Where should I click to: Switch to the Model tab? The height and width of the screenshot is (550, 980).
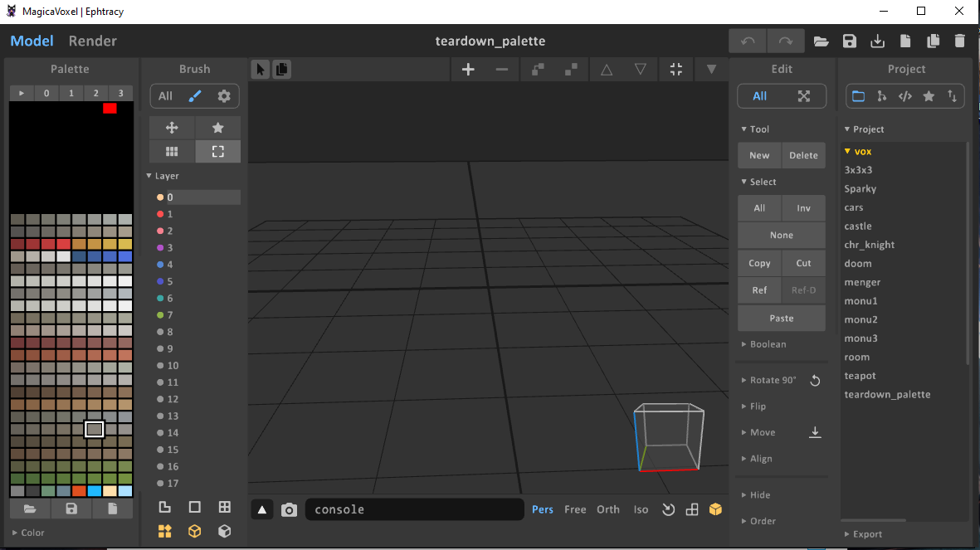pyautogui.click(x=32, y=41)
